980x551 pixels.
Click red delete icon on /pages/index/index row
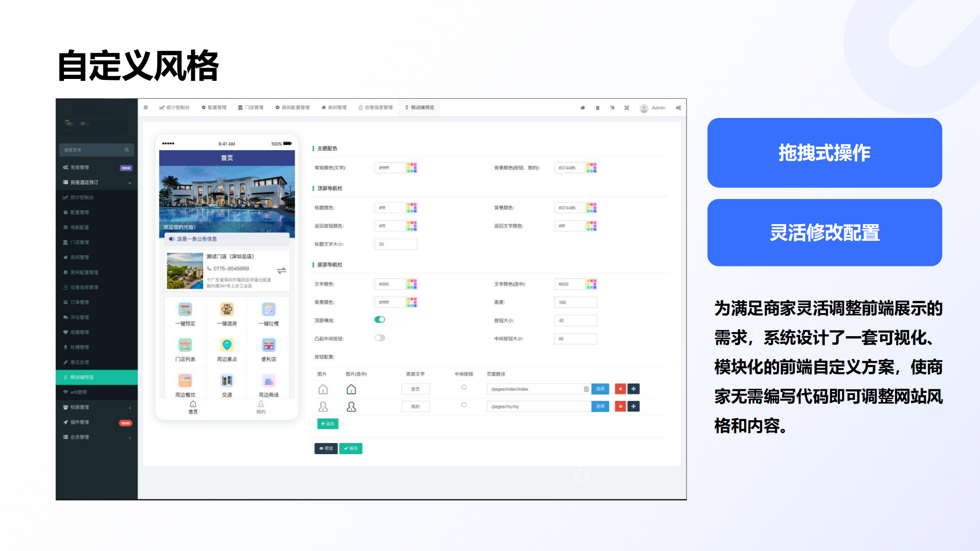coord(620,389)
